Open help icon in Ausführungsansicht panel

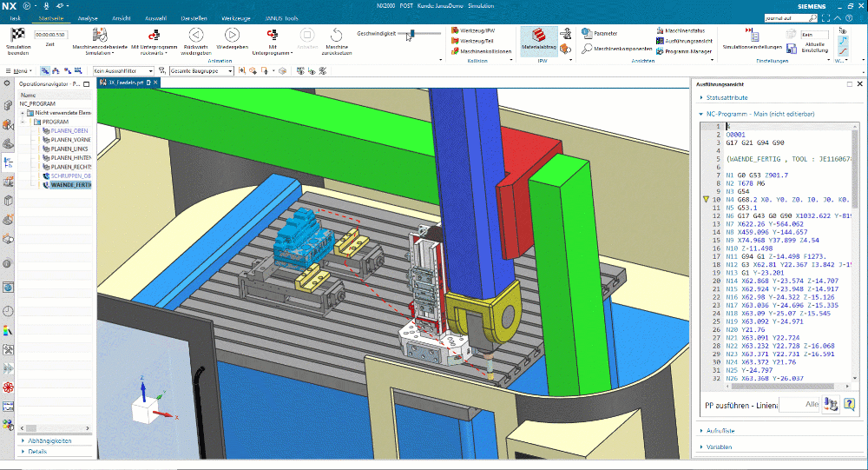tap(849, 405)
